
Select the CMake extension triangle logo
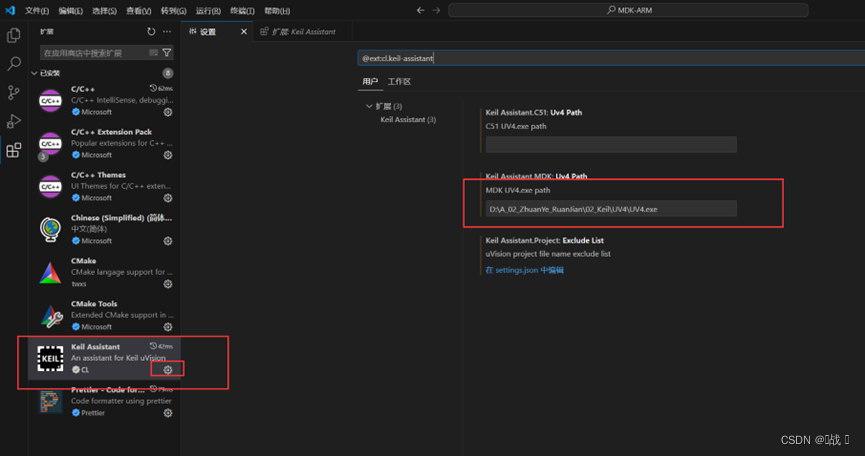50,273
